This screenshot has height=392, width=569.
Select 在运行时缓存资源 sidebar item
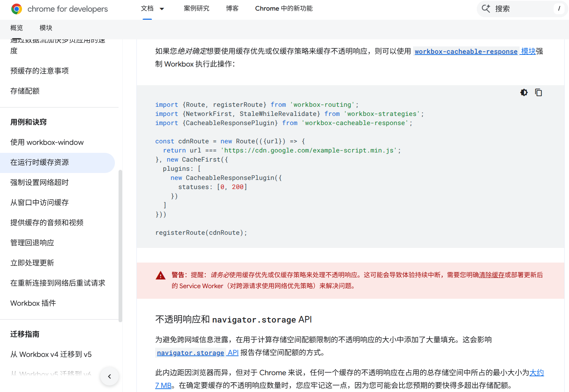[57, 163]
